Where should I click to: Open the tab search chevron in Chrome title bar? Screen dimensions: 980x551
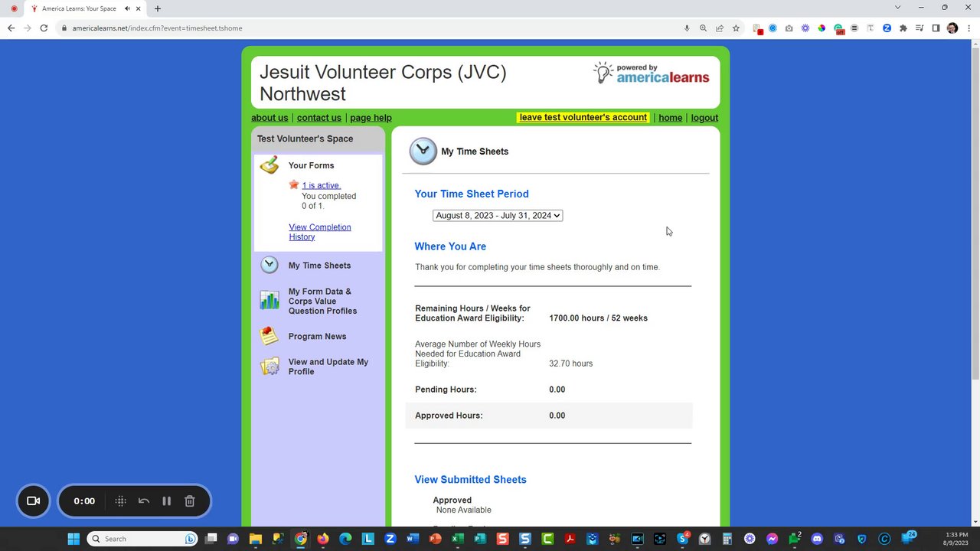[897, 8]
